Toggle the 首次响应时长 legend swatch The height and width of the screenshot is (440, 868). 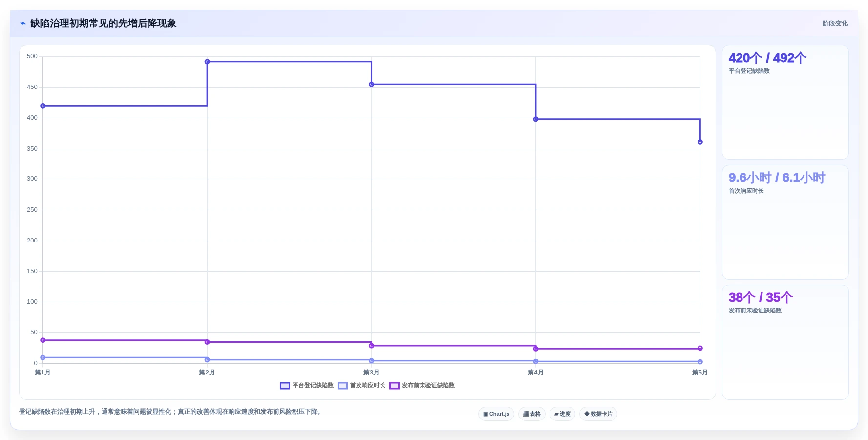[342, 386]
